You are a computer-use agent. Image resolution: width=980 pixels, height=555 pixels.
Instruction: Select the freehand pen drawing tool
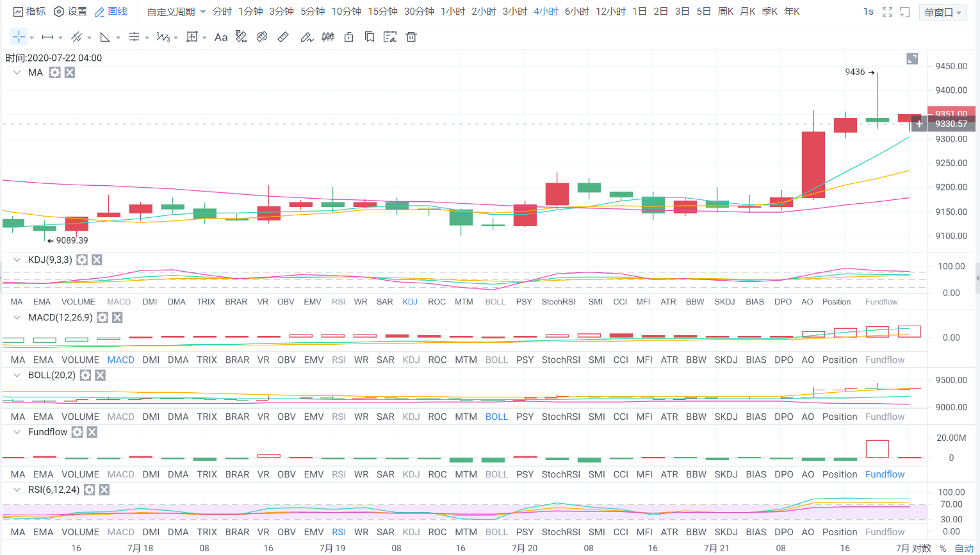[x=307, y=37]
